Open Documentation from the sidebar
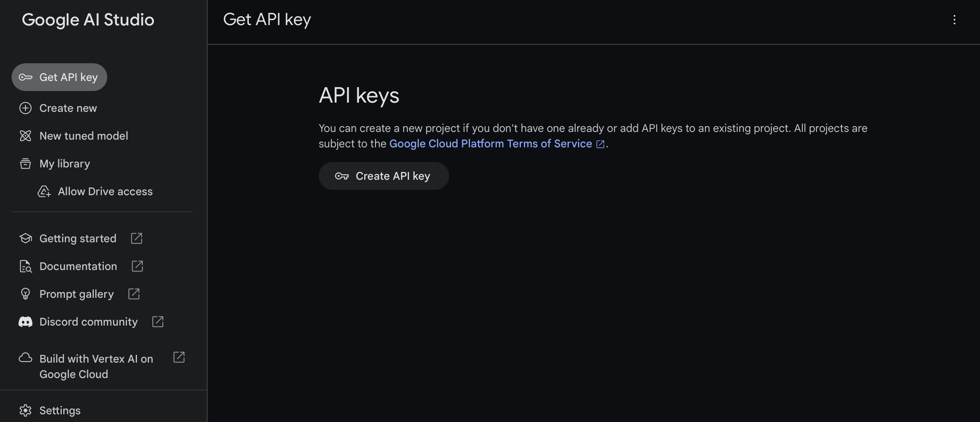The height and width of the screenshot is (422, 980). [x=78, y=266]
